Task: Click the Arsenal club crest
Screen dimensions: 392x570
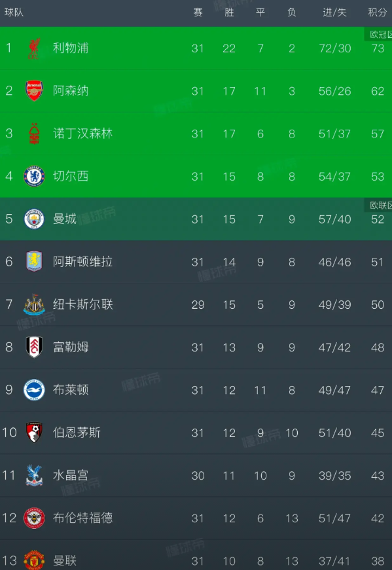Action: coord(34,90)
